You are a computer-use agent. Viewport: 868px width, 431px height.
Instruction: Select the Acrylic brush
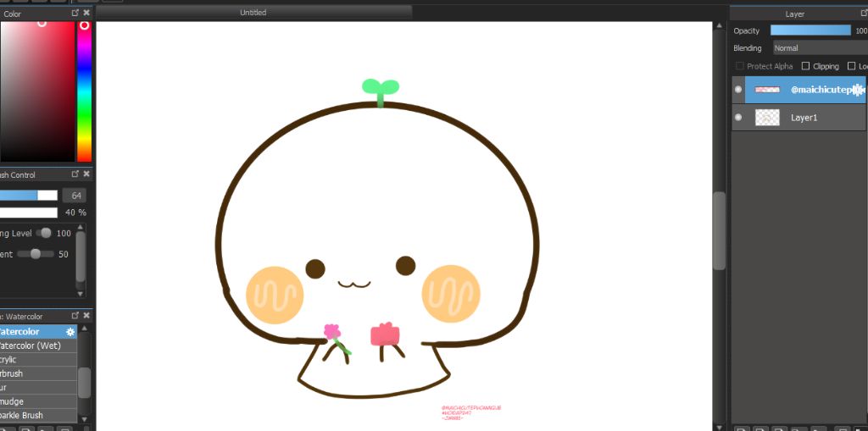38,360
